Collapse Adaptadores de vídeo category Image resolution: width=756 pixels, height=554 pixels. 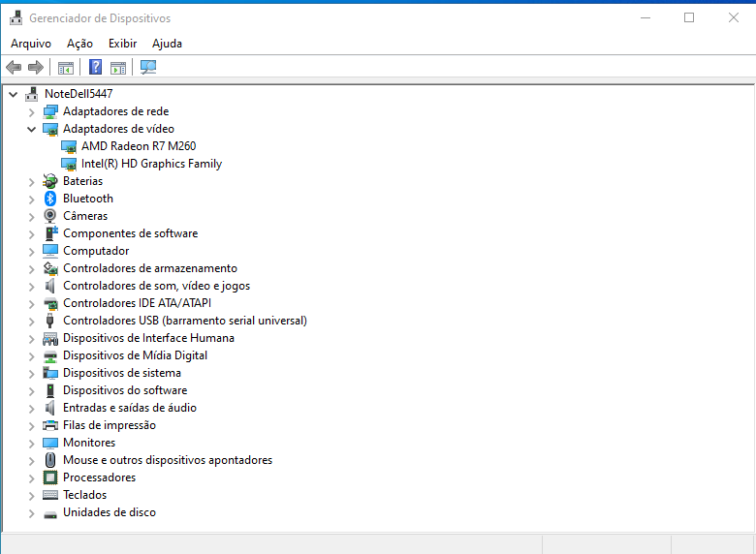point(32,129)
